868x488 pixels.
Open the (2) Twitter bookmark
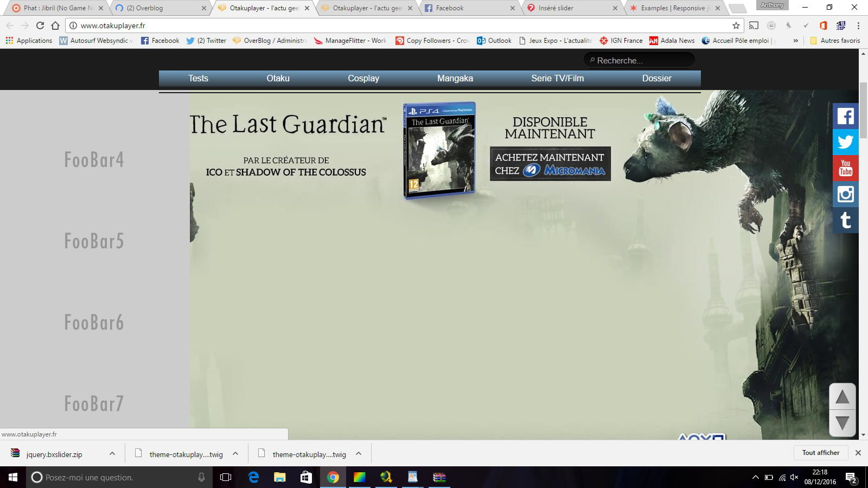(206, 41)
